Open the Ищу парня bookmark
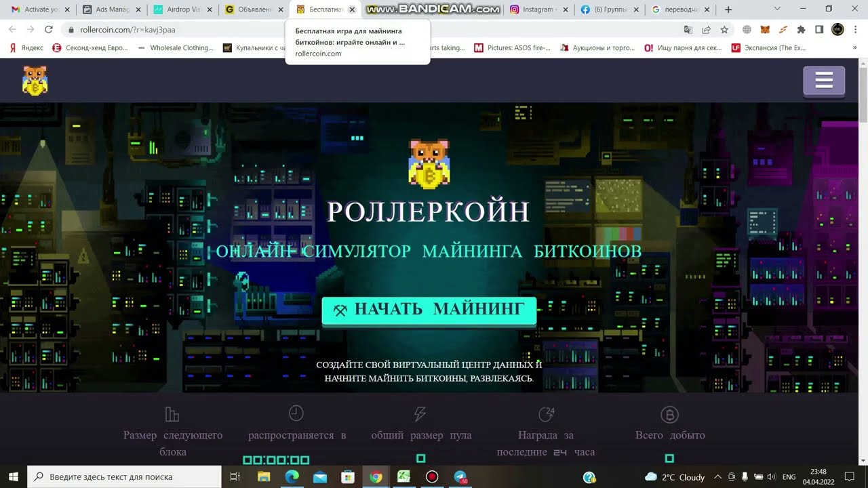The height and width of the screenshot is (488, 868). pos(683,48)
